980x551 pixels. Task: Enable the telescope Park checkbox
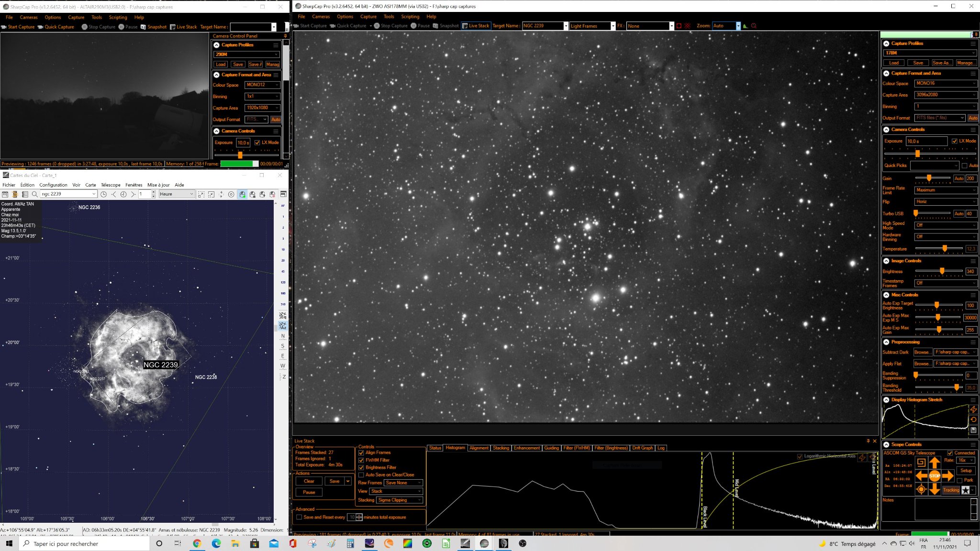(959, 480)
